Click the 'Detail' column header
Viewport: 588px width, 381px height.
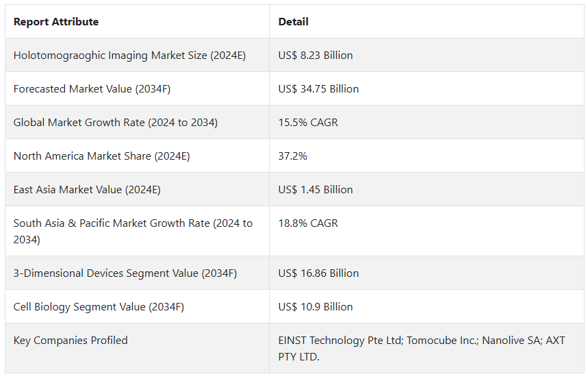click(x=294, y=22)
